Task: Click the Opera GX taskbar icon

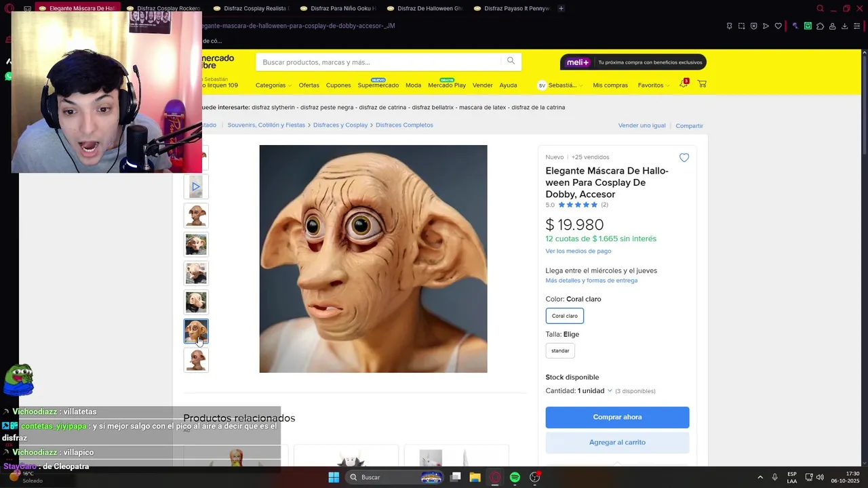Action: 495,477
